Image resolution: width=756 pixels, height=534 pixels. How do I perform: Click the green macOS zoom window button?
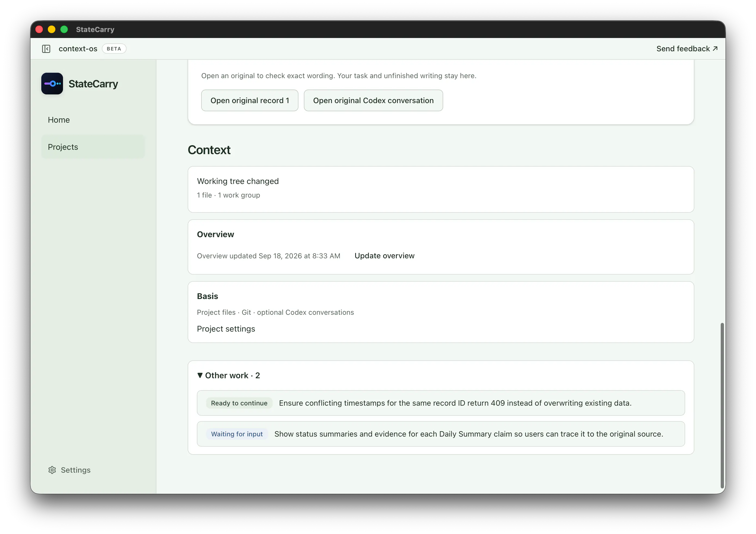point(64,29)
